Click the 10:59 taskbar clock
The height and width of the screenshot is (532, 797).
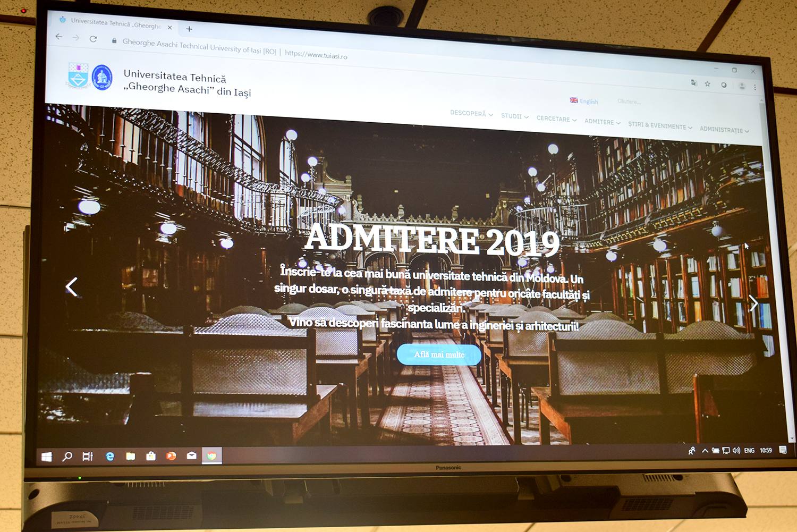click(x=766, y=450)
